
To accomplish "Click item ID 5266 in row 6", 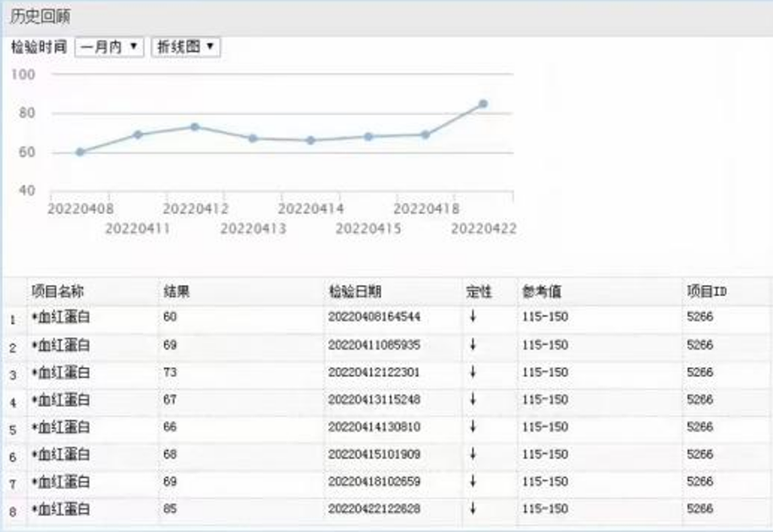I will (x=700, y=454).
